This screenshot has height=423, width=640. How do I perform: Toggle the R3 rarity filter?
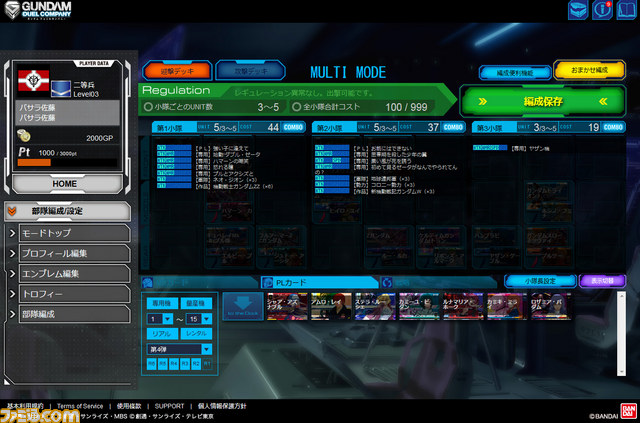(x=185, y=363)
